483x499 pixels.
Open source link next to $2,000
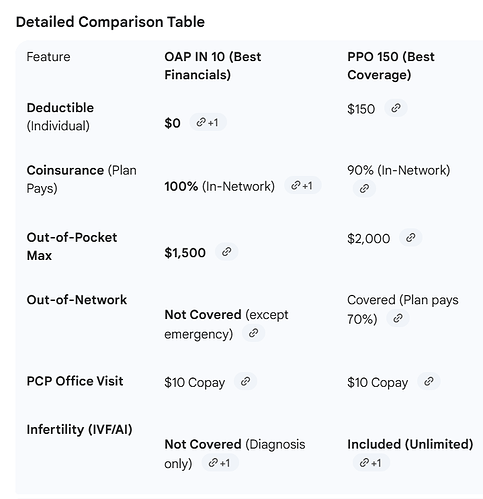pyautogui.click(x=411, y=237)
